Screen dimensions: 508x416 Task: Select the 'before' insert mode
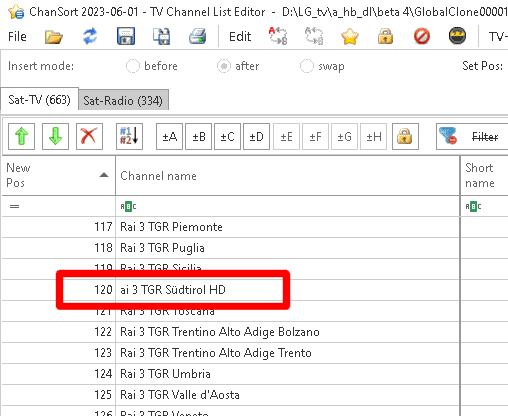tap(152, 66)
